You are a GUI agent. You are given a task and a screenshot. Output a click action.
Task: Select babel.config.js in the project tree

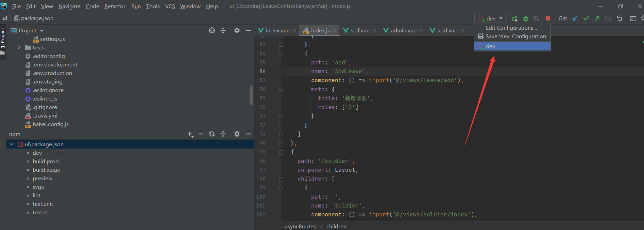point(51,124)
